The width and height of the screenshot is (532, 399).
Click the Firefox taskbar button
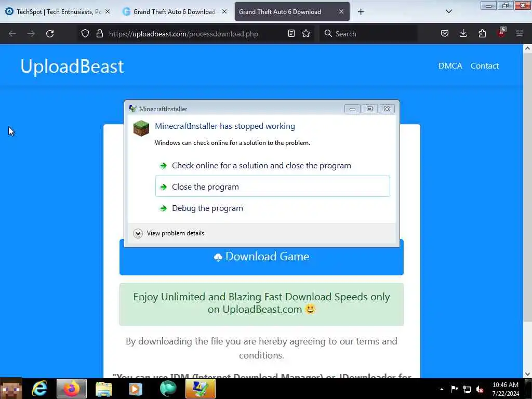click(72, 389)
